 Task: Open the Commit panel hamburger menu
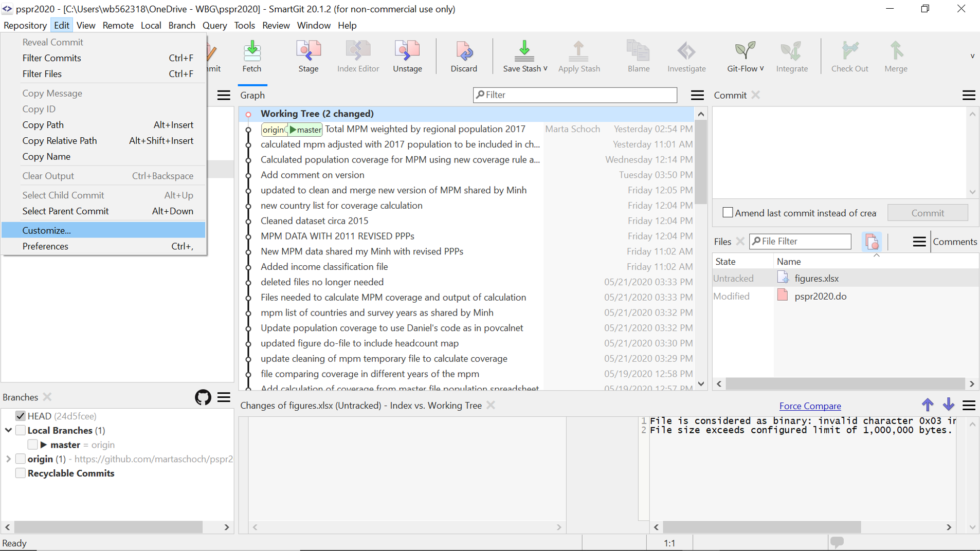969,95
